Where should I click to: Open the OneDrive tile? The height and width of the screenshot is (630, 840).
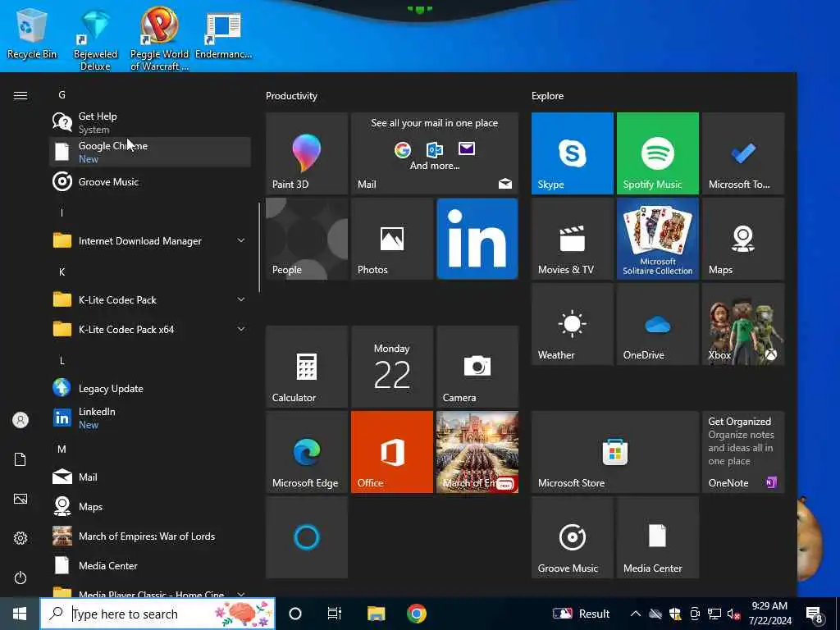(657, 324)
